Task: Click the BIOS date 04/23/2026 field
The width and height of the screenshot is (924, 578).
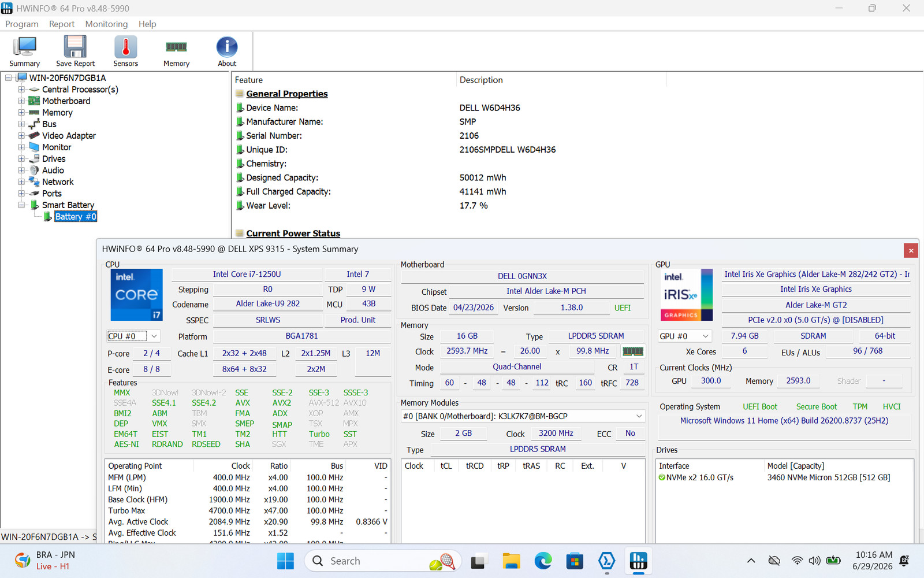Action: (474, 307)
